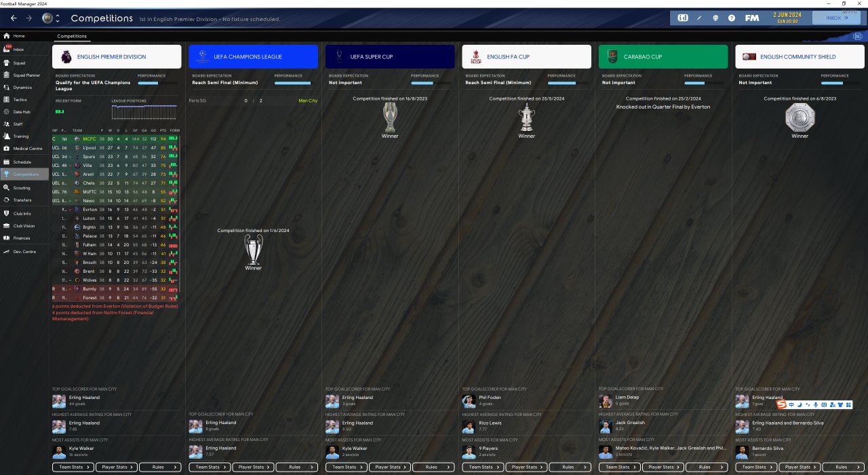Open the UEFA Super Cup header card
This screenshot has width=868, height=475.
point(390,57)
